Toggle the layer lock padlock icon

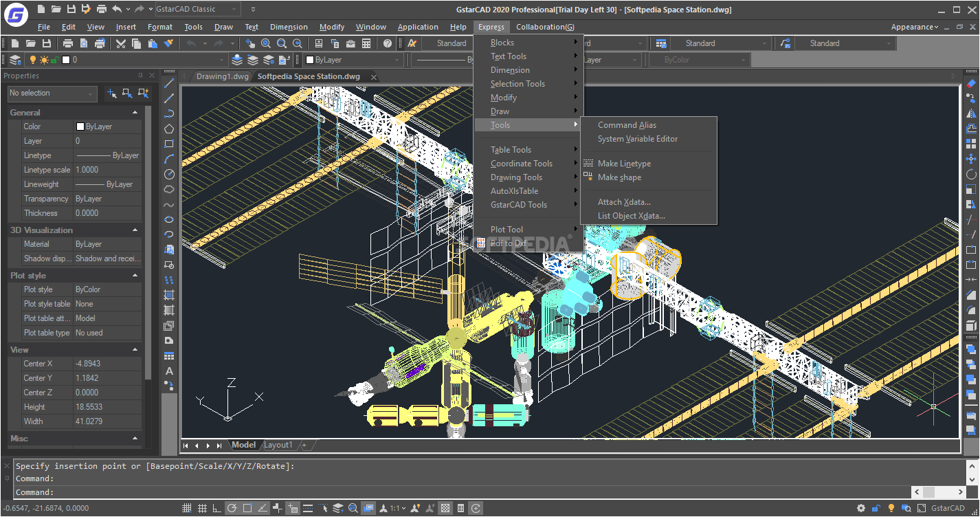(54, 60)
